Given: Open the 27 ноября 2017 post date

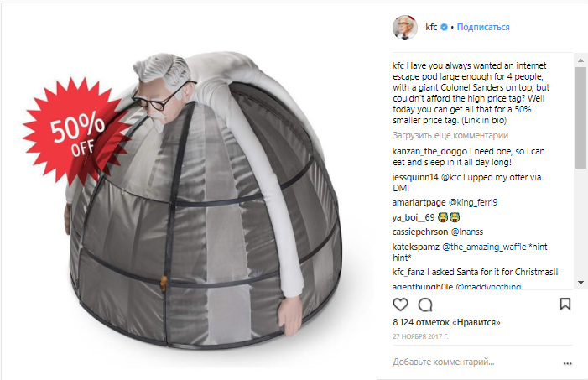Looking at the screenshot, I should tap(420, 336).
